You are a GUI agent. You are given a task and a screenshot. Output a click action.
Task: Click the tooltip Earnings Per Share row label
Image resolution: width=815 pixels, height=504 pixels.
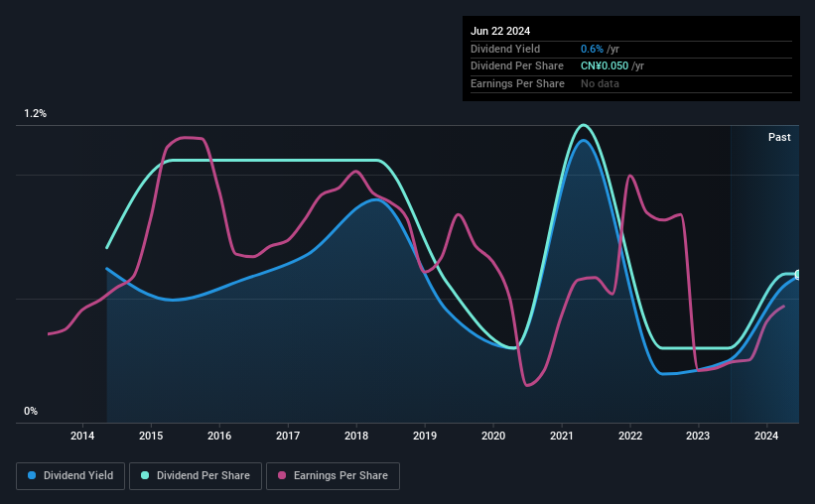[517, 83]
